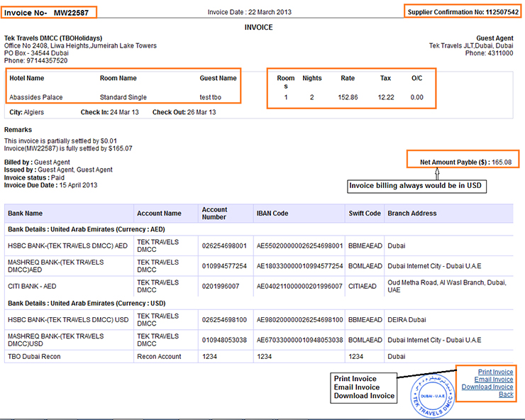Click the upward arrow below Net Amount

438,173
